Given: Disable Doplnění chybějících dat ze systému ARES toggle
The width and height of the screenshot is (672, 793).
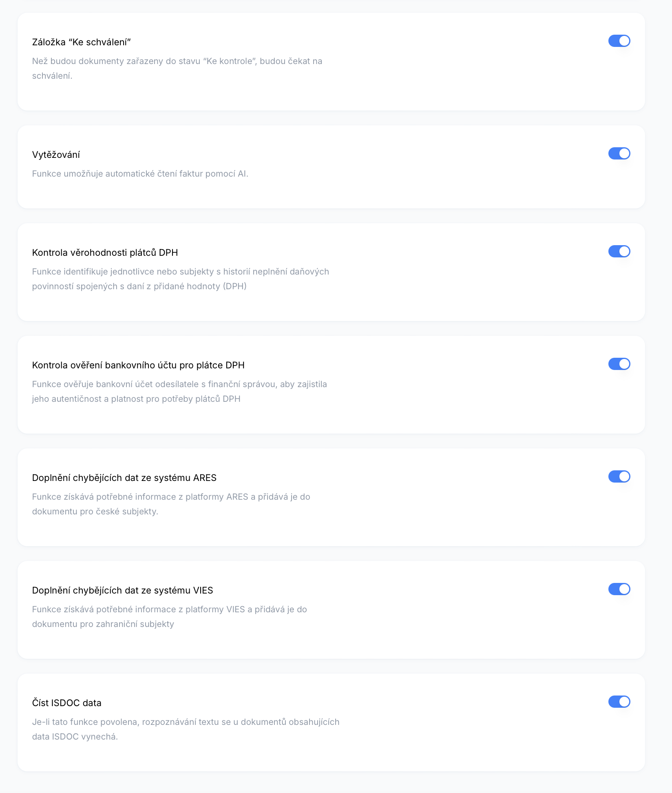Looking at the screenshot, I should point(619,476).
